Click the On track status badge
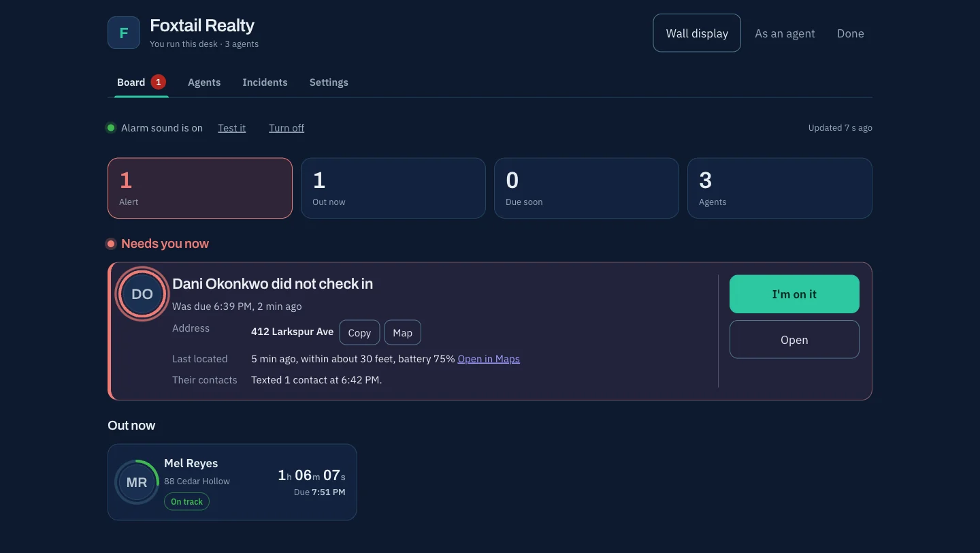 186,501
